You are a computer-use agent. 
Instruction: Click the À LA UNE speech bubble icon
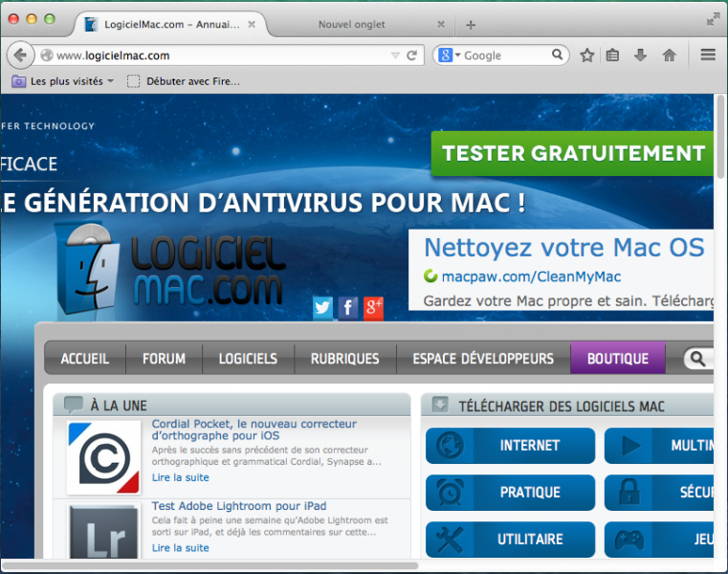[x=74, y=405]
